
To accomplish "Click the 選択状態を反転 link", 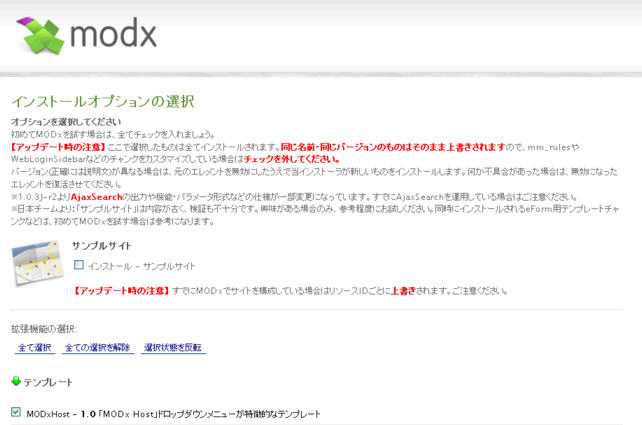I will [x=173, y=348].
